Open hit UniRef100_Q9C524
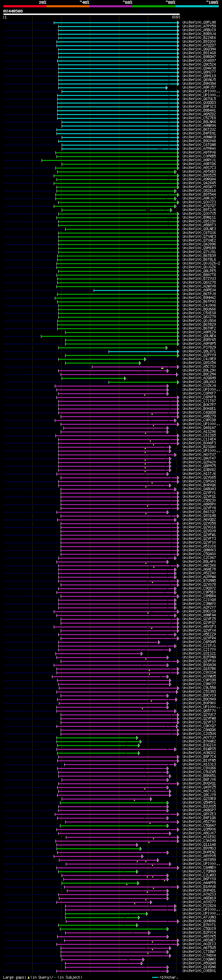 click(199, 64)
